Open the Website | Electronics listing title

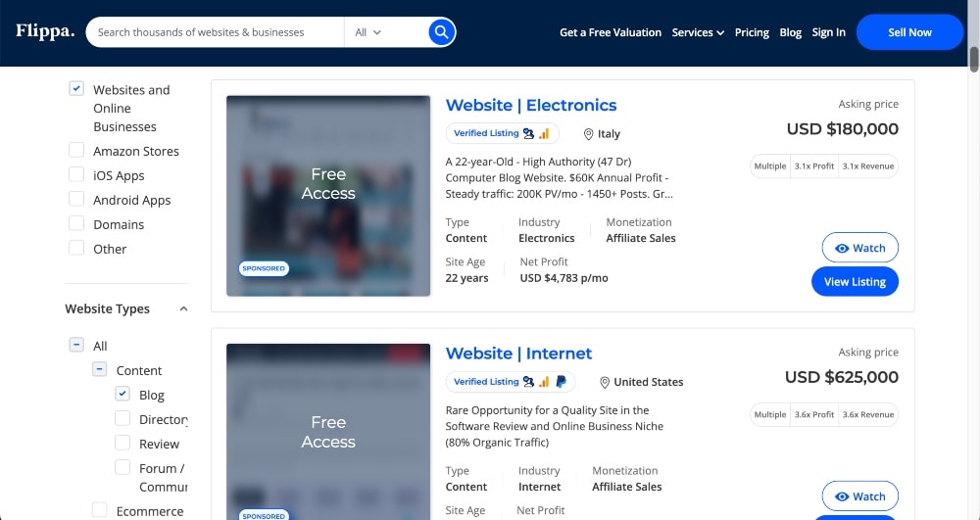[x=530, y=105]
